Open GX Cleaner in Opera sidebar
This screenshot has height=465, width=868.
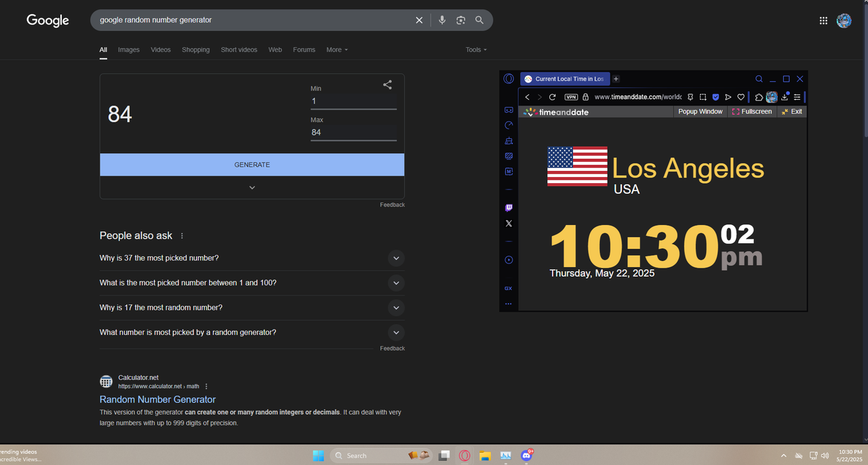pos(509,141)
